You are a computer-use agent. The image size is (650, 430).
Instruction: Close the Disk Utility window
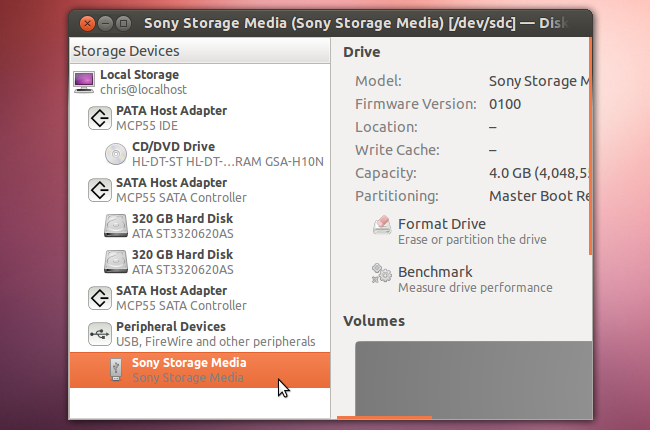pyautogui.click(x=86, y=22)
